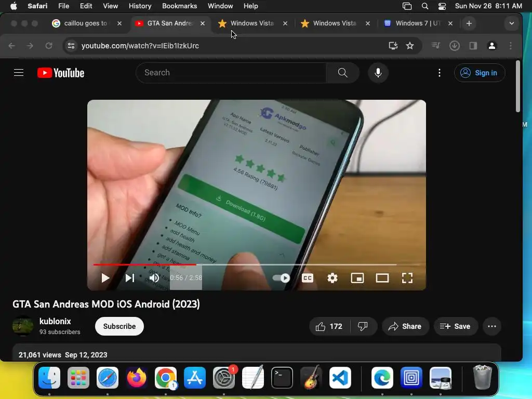Open the Bookmarks menu

pos(179,6)
